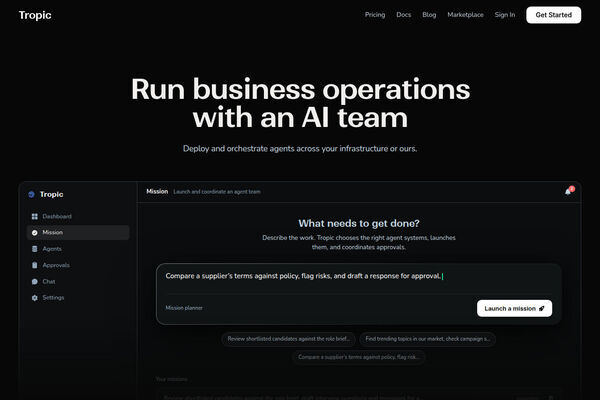This screenshot has width=600, height=400.
Task: Click the 'Launch and coordinate an agent team' subtitle
Action: point(217,192)
